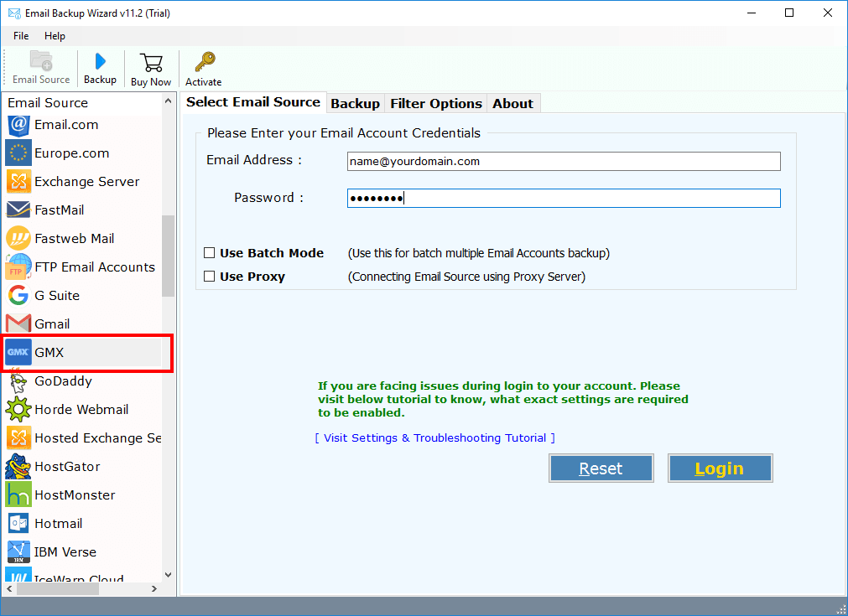Choose the Hotmail Outlook icon
The height and width of the screenshot is (616, 848).
[x=18, y=523]
